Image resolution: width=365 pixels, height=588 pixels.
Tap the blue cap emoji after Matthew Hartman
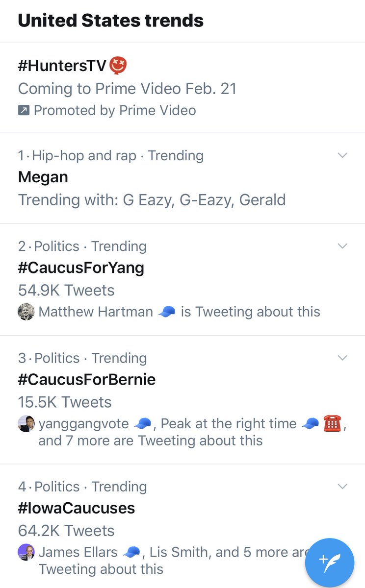click(x=167, y=312)
